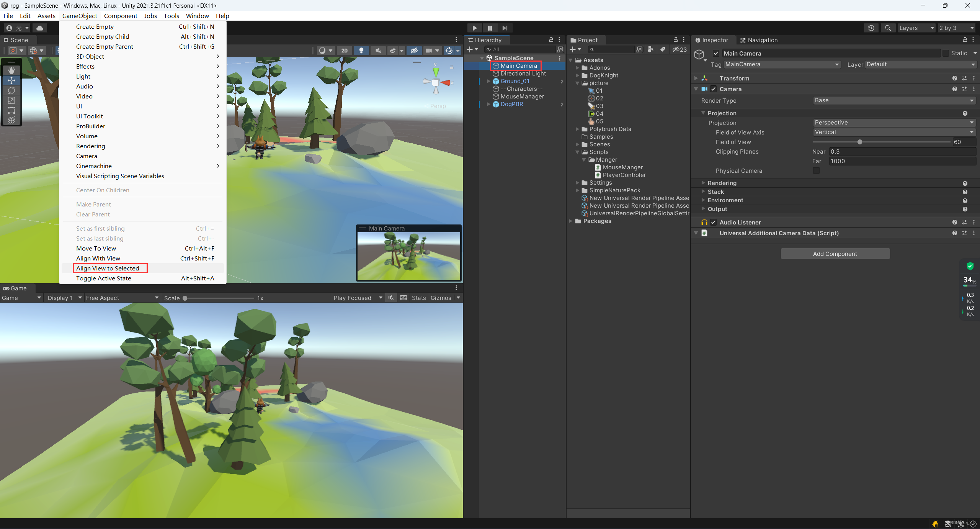Open Camera component help icon
Screen dimensions: 980x529
[955, 89]
